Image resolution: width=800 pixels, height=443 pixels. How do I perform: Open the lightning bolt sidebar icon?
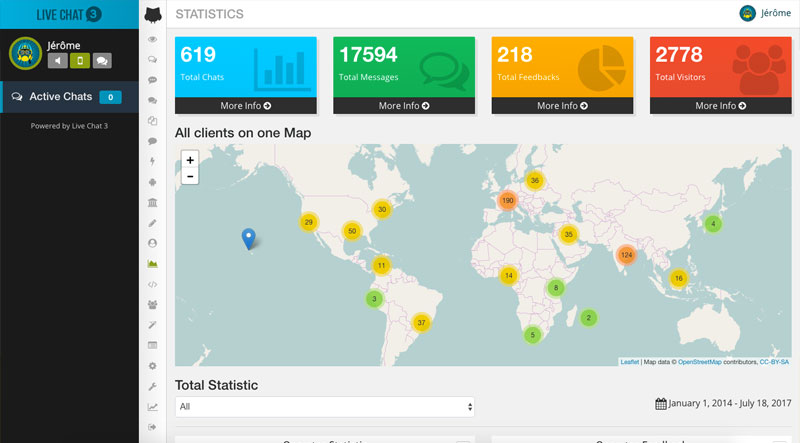coord(152,161)
